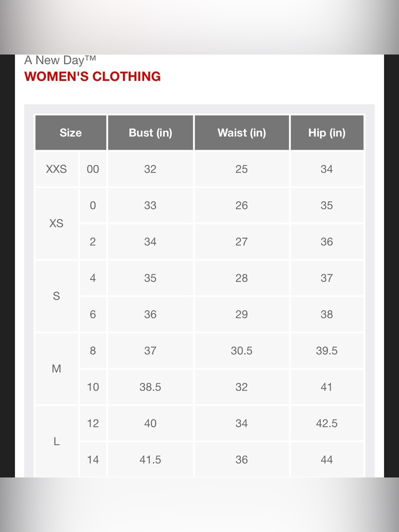The width and height of the screenshot is (399, 532).
Task: Select the Size column header
Action: (71, 133)
